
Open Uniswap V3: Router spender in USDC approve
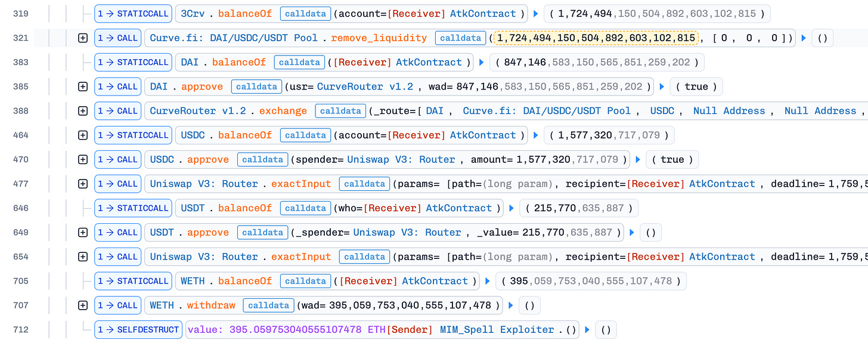coord(401,159)
